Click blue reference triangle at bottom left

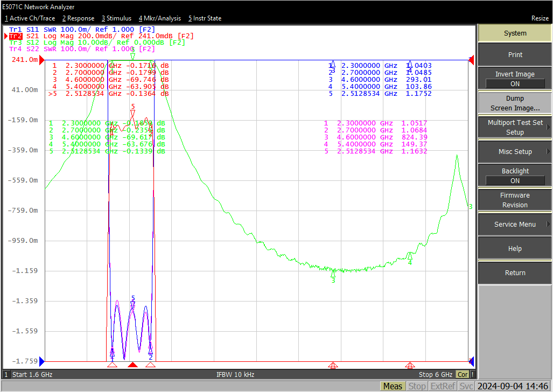click(42, 361)
